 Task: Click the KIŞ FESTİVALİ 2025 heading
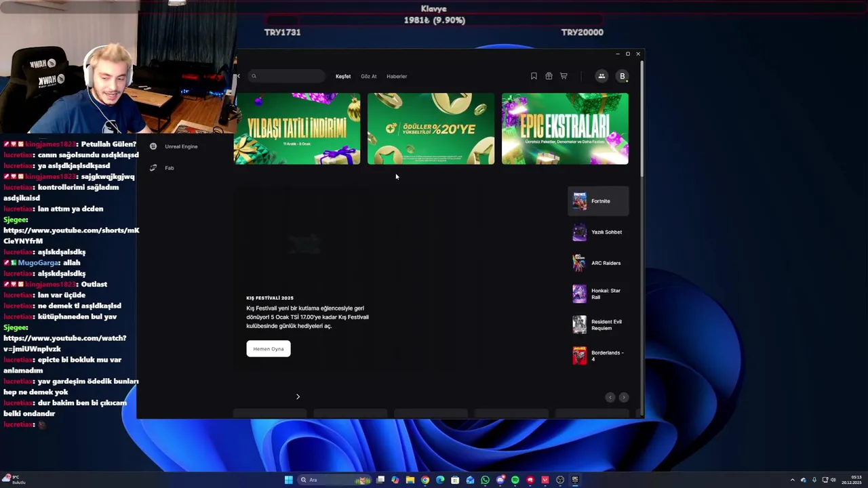point(270,298)
